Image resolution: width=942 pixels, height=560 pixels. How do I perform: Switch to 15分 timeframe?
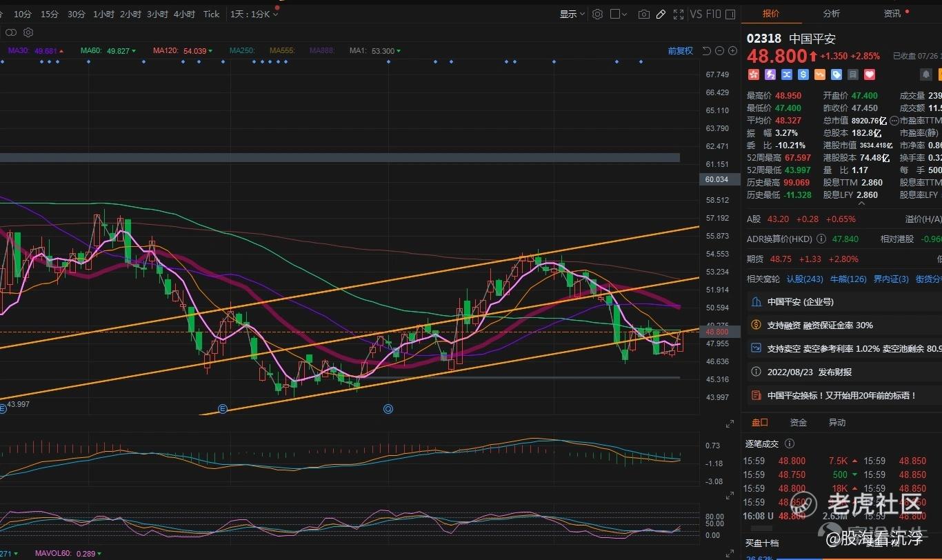[50, 14]
